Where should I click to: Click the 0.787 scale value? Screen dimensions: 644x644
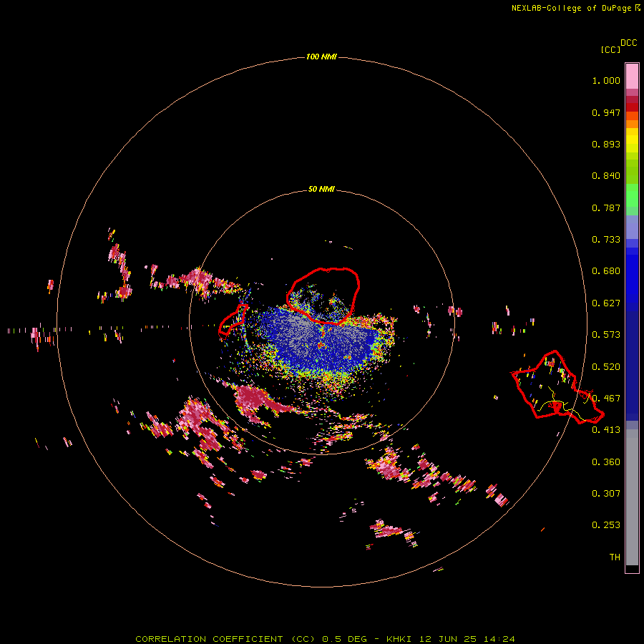pyautogui.click(x=606, y=208)
